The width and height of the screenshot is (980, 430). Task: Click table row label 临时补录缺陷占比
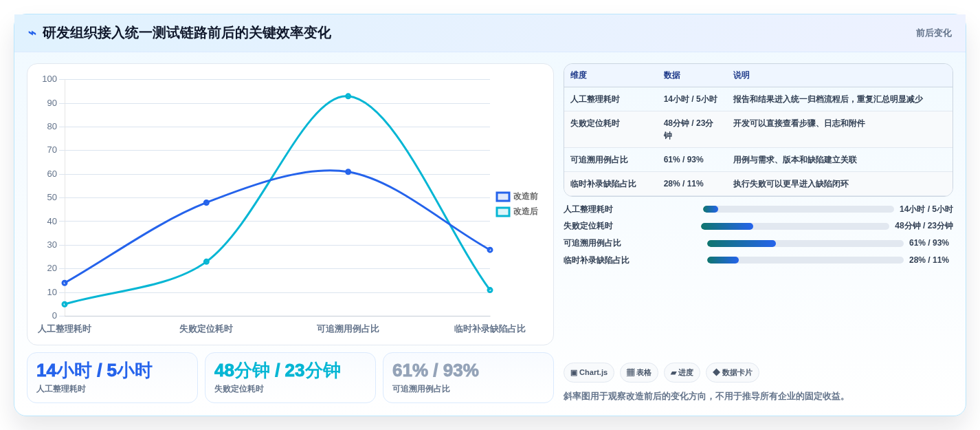(x=603, y=184)
